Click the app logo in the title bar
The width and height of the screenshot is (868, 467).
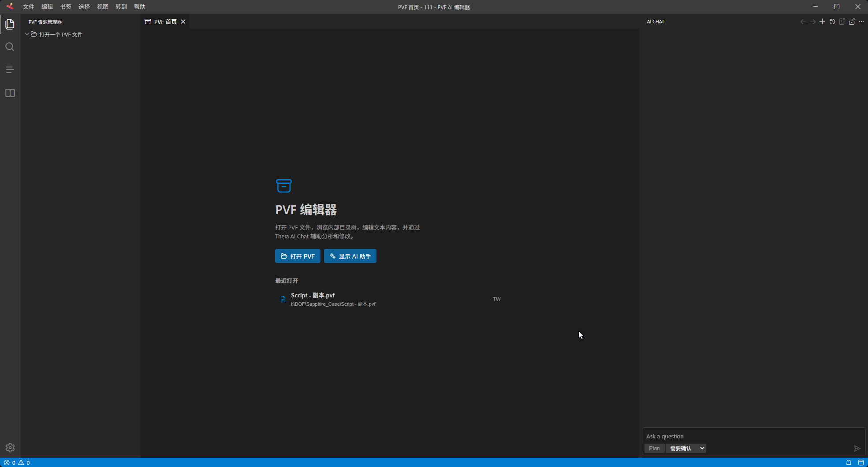(10, 7)
